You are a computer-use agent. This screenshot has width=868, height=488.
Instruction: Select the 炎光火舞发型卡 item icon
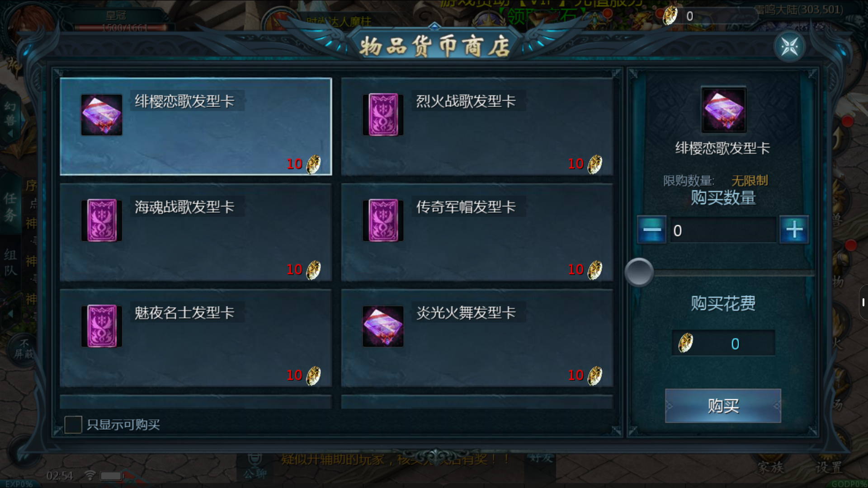point(383,326)
